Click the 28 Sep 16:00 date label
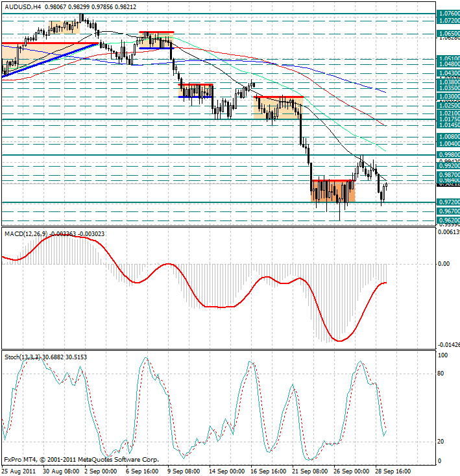 393,471
